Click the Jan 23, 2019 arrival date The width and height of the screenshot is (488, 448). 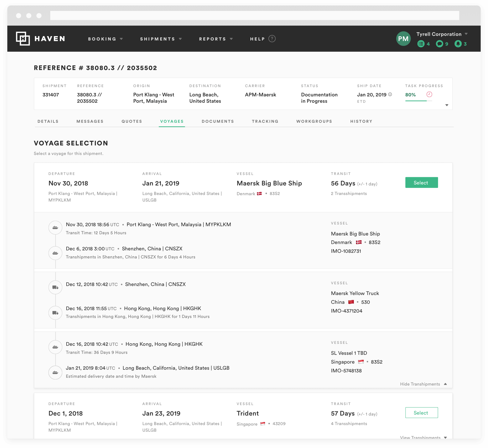(161, 413)
